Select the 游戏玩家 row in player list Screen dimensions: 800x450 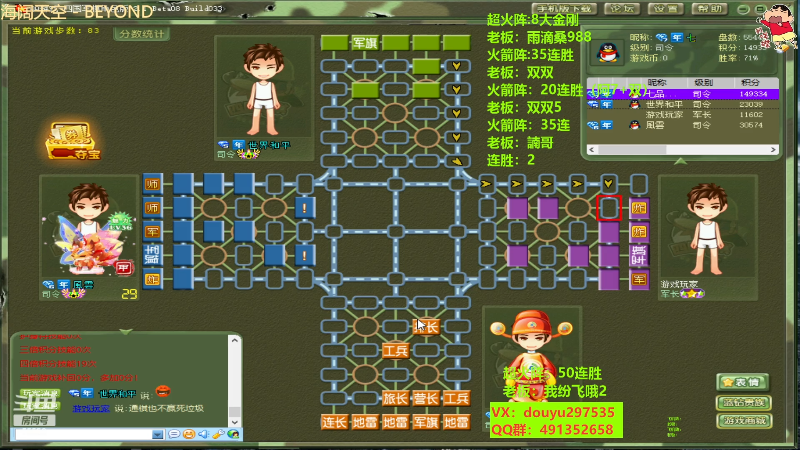[x=683, y=115]
